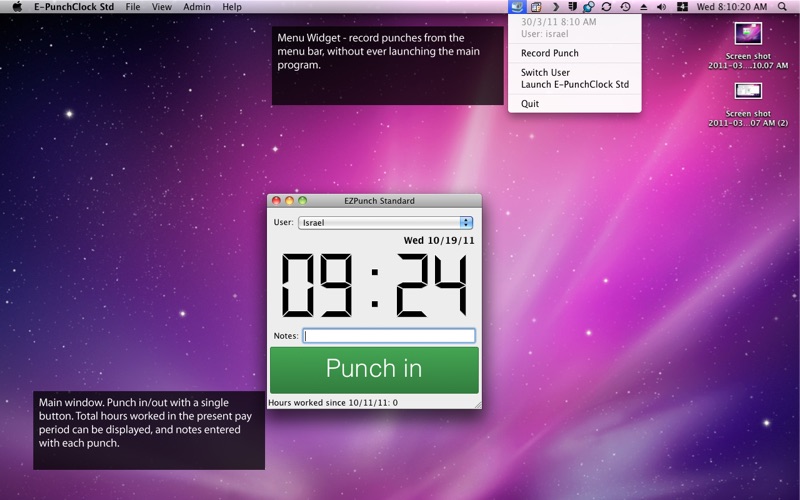Screen dimensions: 800x500
Task: Select Launch E-PunchClock Std menu entry
Action: point(574,85)
